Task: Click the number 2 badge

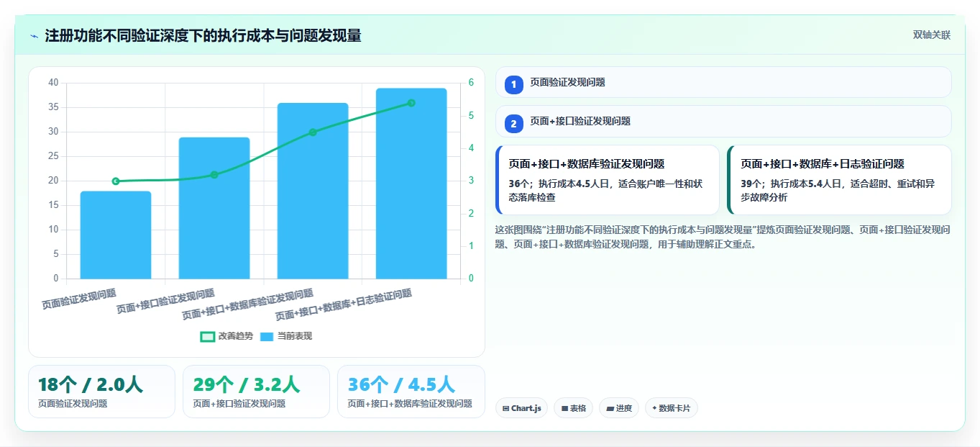Action: point(513,124)
